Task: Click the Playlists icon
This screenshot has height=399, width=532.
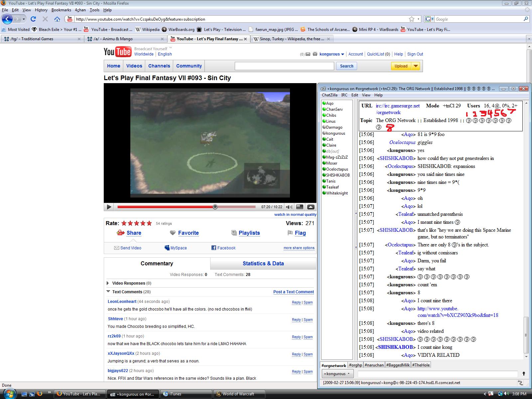Action: [234, 233]
